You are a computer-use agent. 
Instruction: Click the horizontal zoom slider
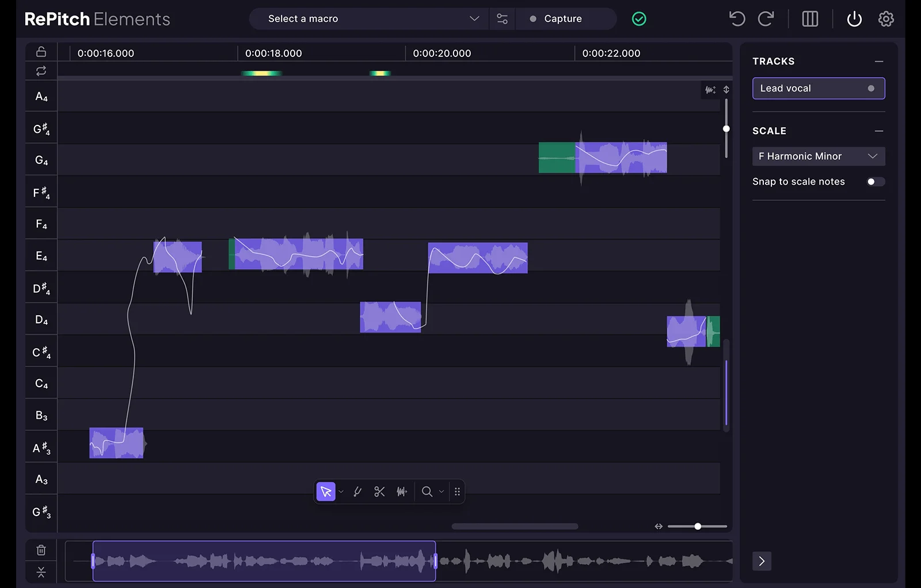click(697, 526)
